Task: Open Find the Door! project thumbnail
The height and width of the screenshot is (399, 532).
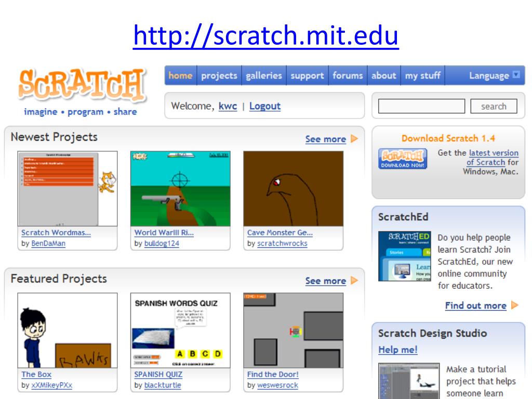Action: click(294, 330)
